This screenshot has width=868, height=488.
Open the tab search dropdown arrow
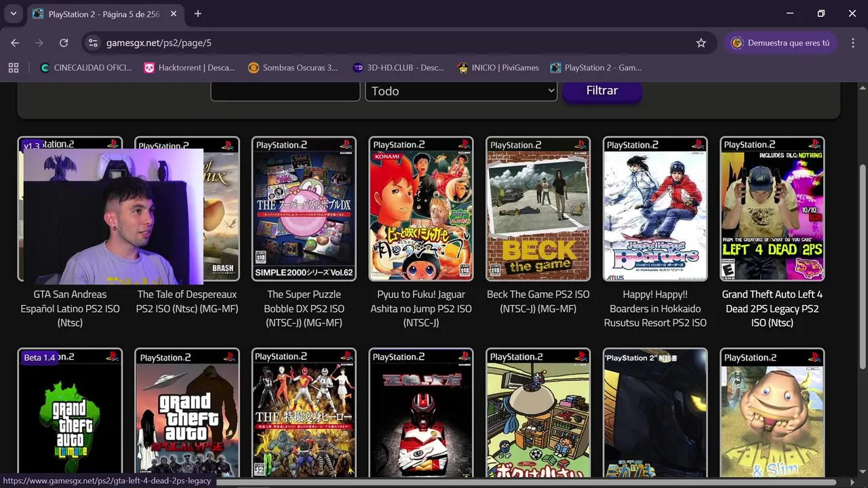(13, 14)
